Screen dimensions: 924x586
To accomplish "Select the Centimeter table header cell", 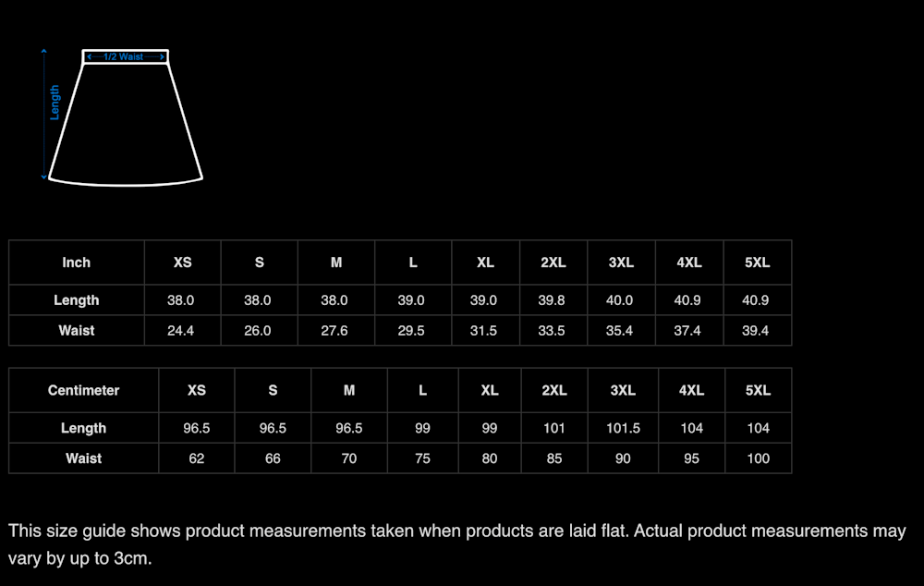I will click(84, 390).
